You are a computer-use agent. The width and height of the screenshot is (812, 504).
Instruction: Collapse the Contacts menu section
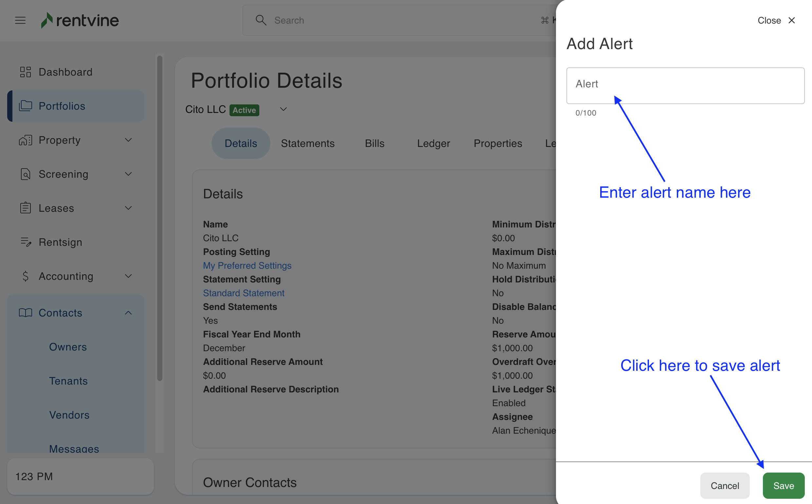coord(128,313)
